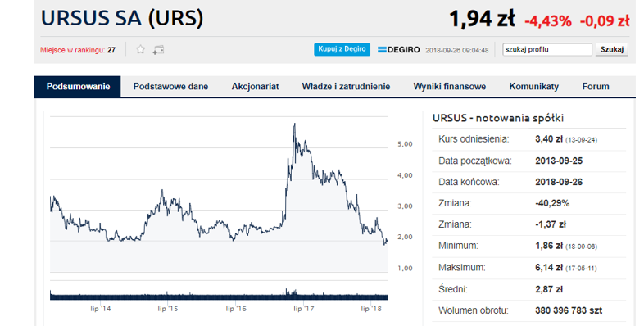Switch to the Komunikaty tab
Viewport: 644px width, 326px height.
click(x=534, y=87)
